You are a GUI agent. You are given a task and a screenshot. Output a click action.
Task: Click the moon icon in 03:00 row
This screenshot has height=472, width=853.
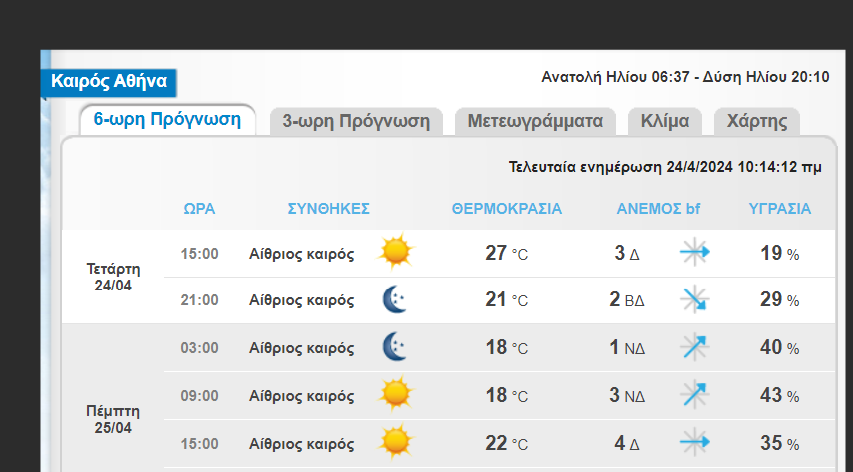(x=395, y=347)
